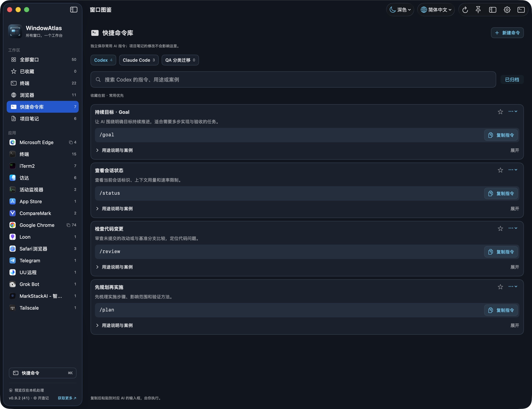Open the more-options menu of 查看会话状态
532x409 pixels.
pyautogui.click(x=513, y=170)
